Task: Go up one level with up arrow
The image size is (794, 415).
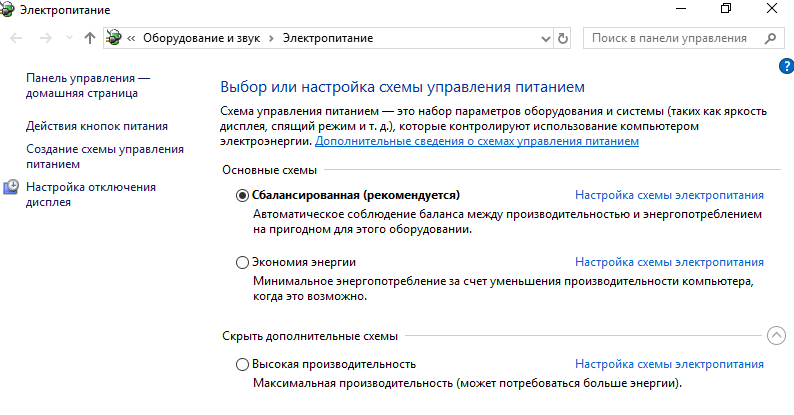Action: click(90, 38)
